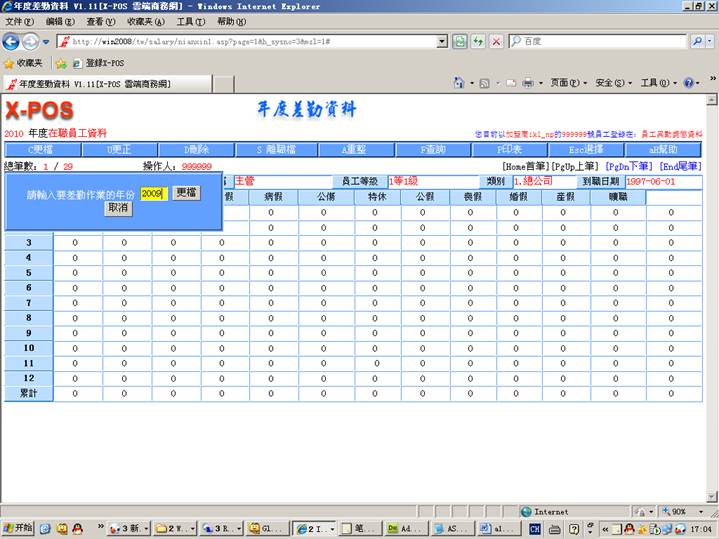The image size is (719, 539).
Task: Open the 查看(V) menu
Action: (x=99, y=21)
